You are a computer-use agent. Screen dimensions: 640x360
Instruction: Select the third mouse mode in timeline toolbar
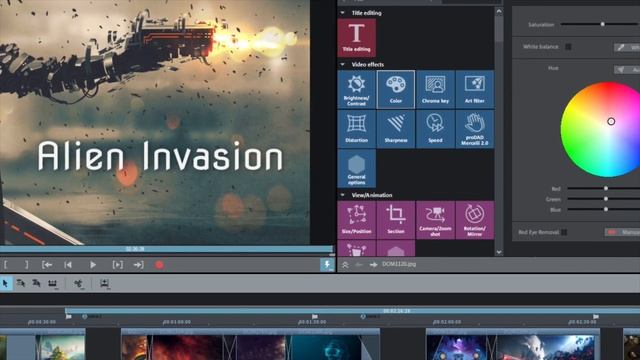(x=36, y=283)
